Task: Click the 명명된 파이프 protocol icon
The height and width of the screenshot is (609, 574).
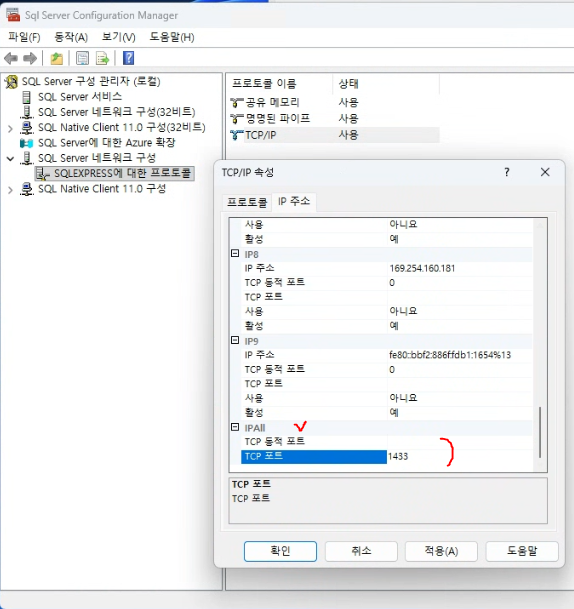Action: point(237,118)
